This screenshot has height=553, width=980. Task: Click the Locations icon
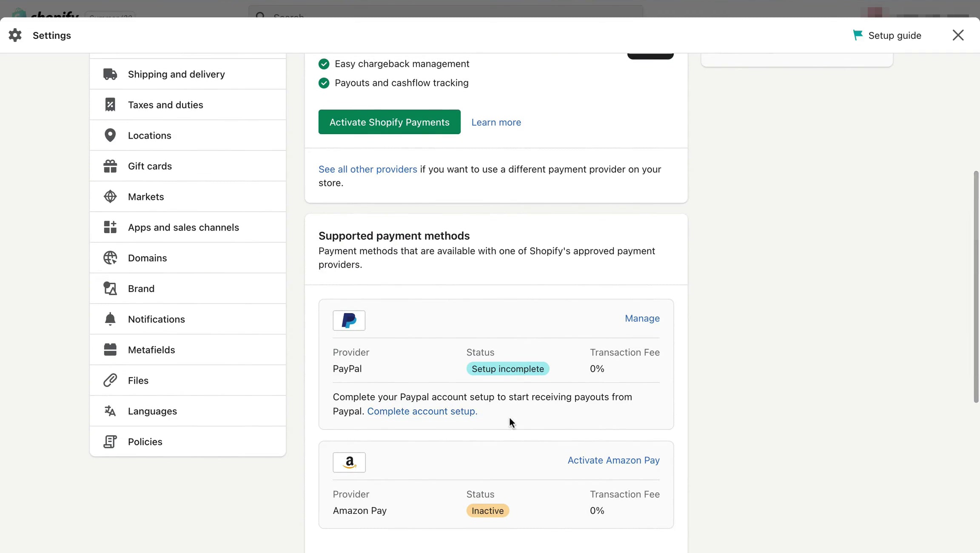pyautogui.click(x=110, y=136)
